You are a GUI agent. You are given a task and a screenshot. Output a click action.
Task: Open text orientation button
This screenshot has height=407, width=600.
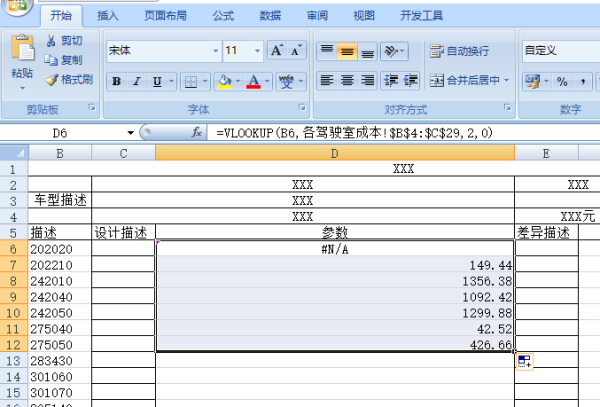[394, 51]
